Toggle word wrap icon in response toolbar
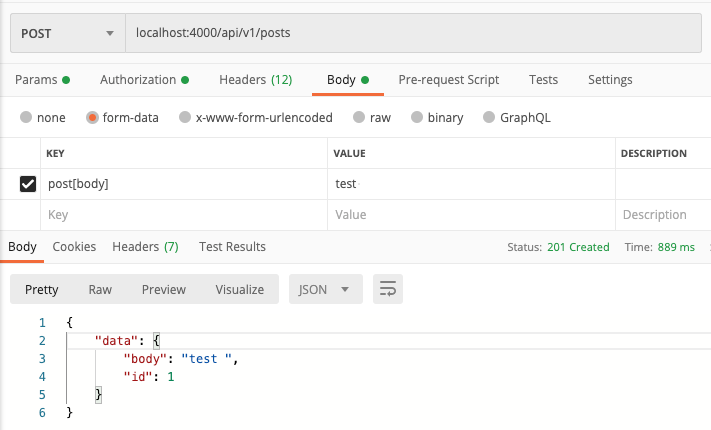 388,289
